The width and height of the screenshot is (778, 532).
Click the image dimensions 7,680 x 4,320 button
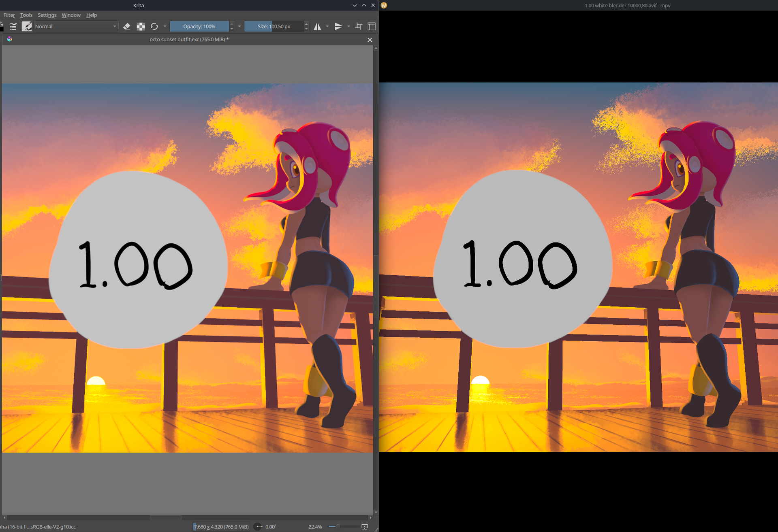(x=221, y=526)
